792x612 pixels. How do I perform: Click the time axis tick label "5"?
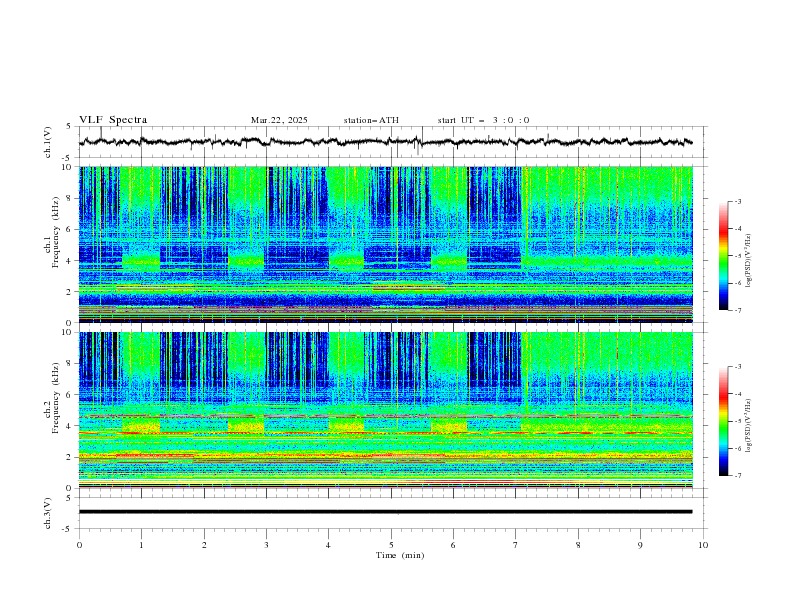[x=391, y=545]
